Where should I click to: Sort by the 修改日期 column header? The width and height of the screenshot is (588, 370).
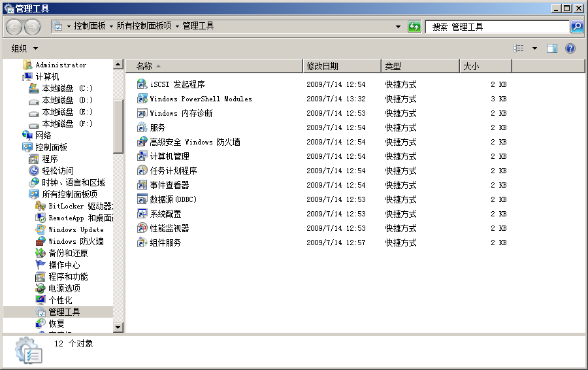point(323,66)
